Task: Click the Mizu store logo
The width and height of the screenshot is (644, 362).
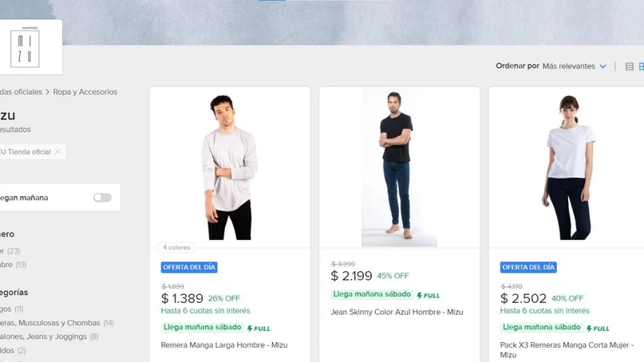Action: click(x=25, y=49)
